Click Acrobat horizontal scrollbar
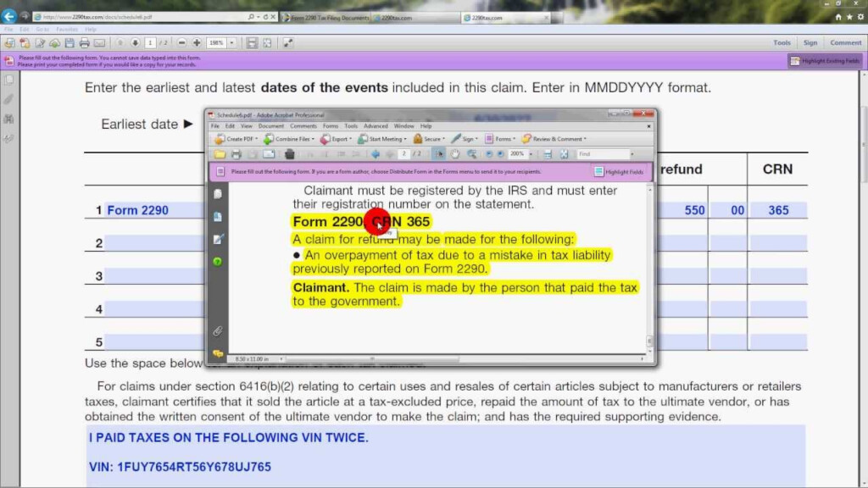Viewport: 868px width, 488px height. pos(372,359)
